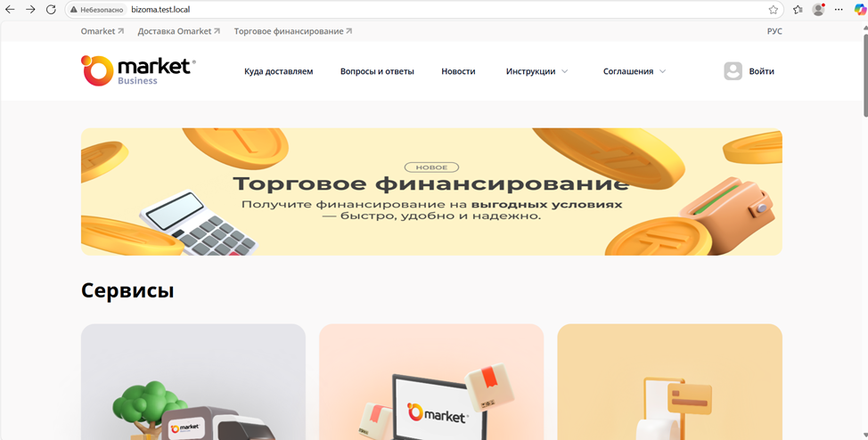
Task: Click the Войти login button
Action: (762, 71)
